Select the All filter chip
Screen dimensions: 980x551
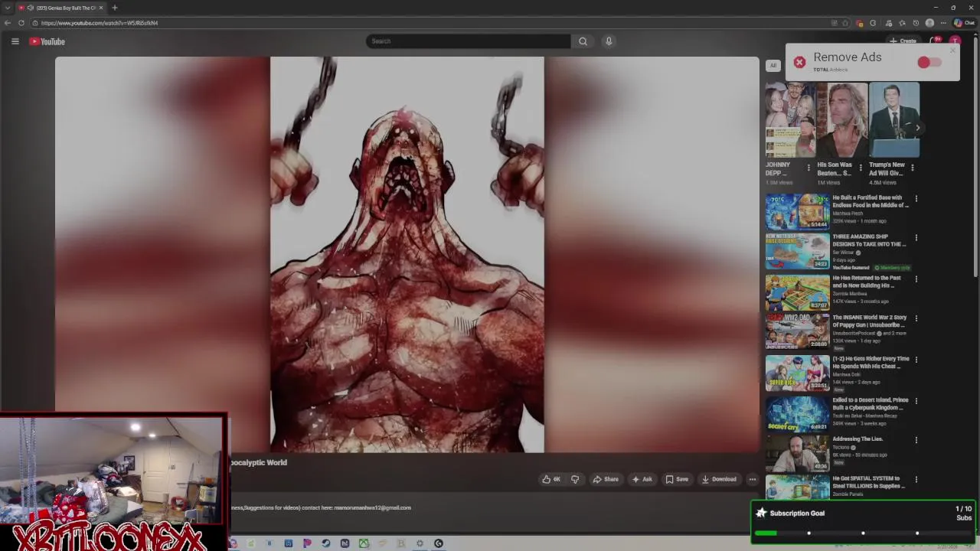pos(773,65)
